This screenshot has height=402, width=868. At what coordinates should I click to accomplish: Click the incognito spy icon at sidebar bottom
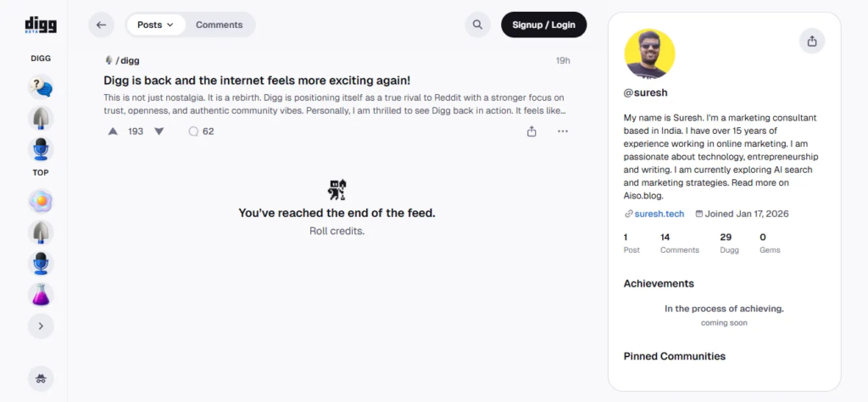coord(41,377)
